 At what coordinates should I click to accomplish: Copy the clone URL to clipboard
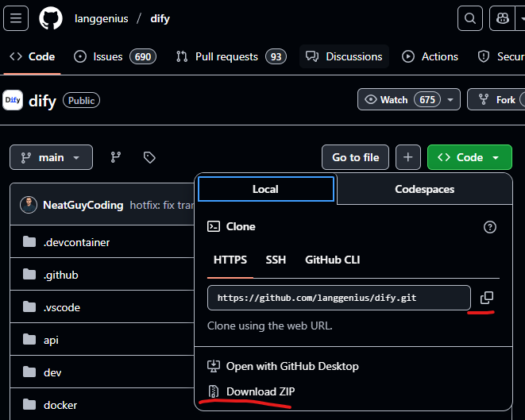click(487, 298)
